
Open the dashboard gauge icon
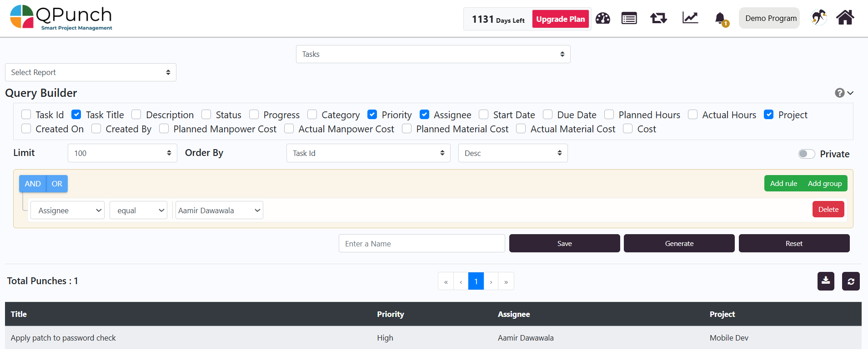pos(602,19)
